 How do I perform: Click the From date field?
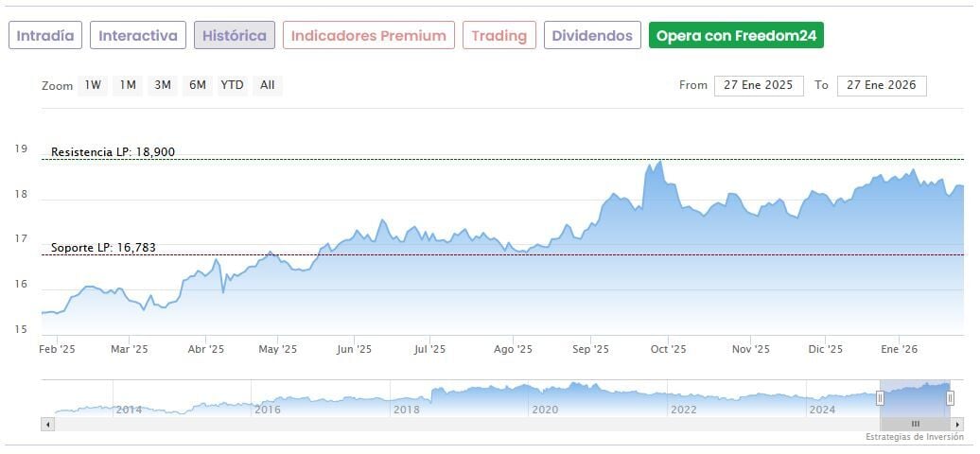tap(759, 85)
